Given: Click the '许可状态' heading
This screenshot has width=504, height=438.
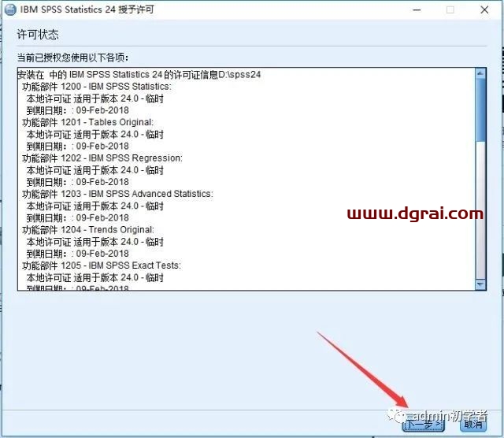Looking at the screenshot, I should click(38, 35).
